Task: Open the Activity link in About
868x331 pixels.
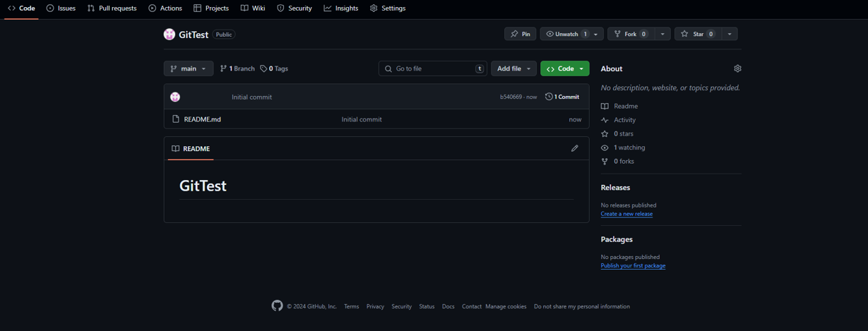Action: point(618,120)
